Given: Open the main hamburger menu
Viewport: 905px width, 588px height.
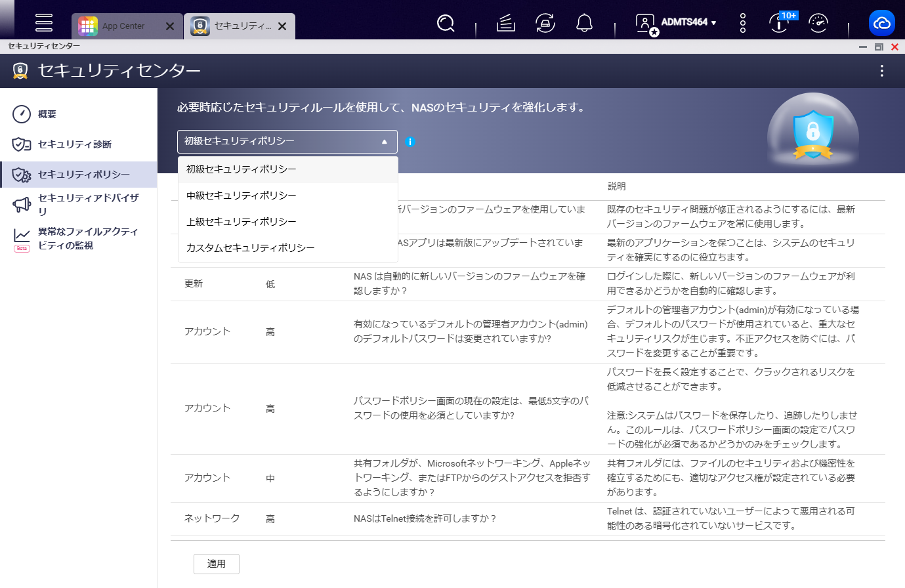Looking at the screenshot, I should [x=44, y=22].
